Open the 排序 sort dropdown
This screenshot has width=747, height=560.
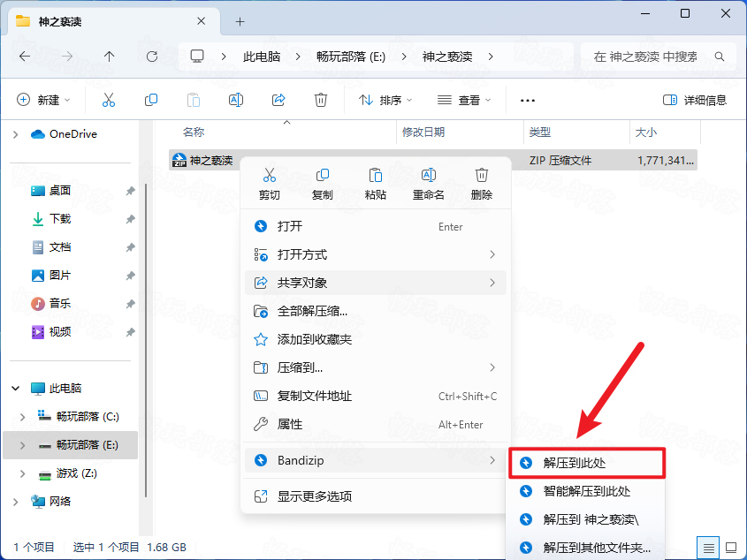(385, 100)
